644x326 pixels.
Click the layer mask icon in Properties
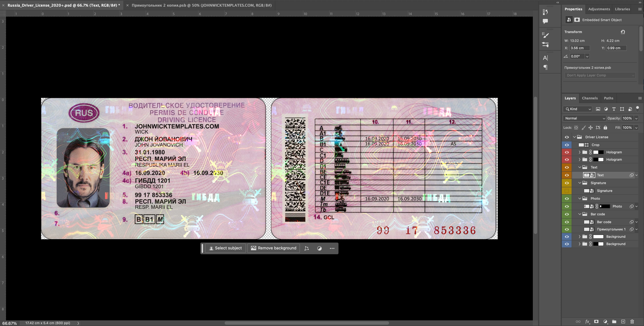[577, 20]
